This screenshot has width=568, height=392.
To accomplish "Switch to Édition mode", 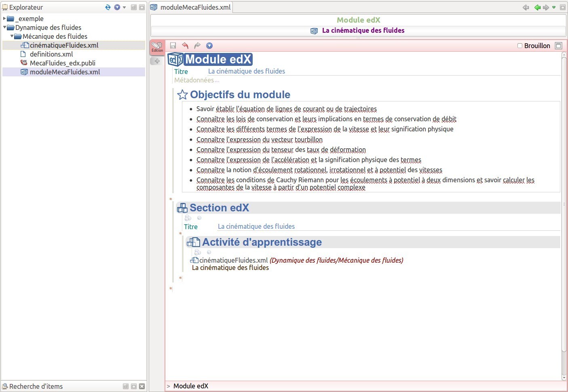I will [157, 47].
